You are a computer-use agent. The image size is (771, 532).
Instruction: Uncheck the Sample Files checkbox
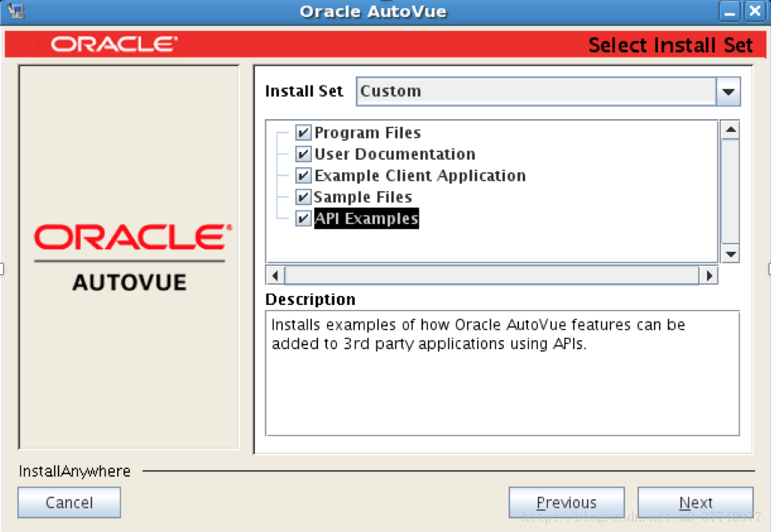[x=303, y=196]
